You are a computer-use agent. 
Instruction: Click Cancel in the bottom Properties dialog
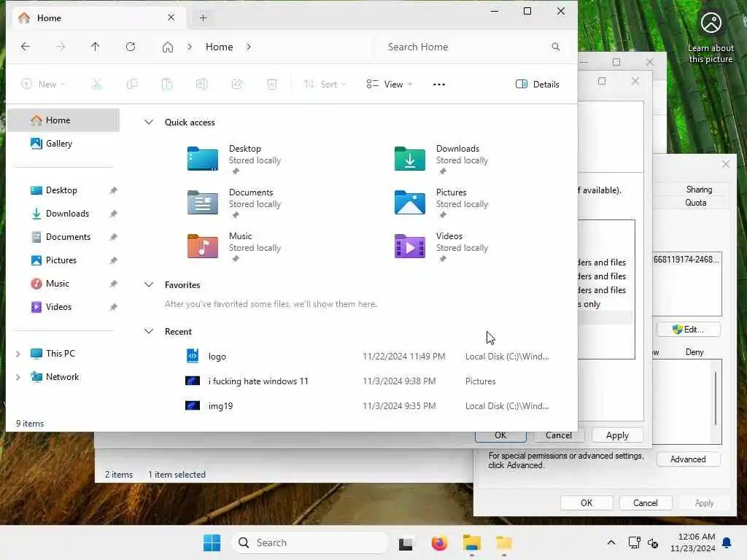(645, 503)
